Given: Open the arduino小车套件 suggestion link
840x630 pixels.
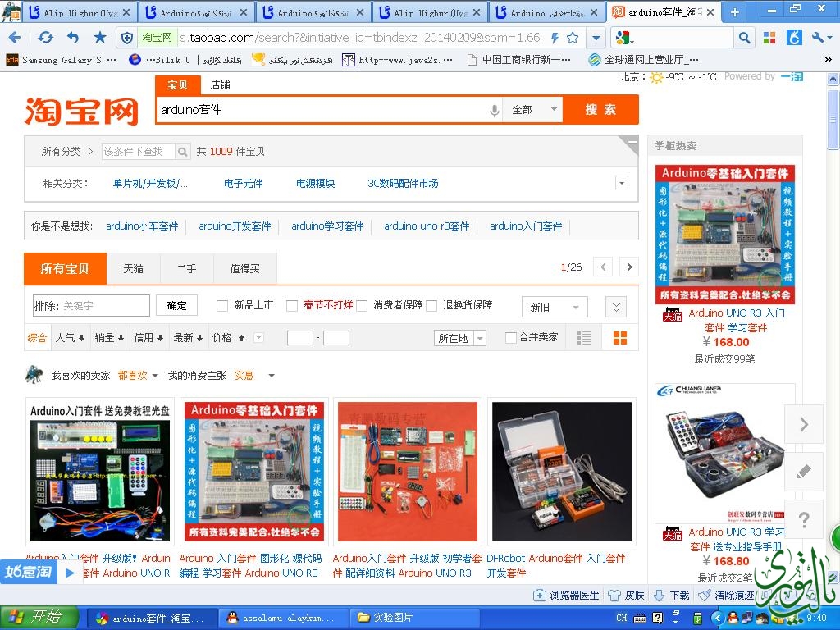Looking at the screenshot, I should 142,226.
